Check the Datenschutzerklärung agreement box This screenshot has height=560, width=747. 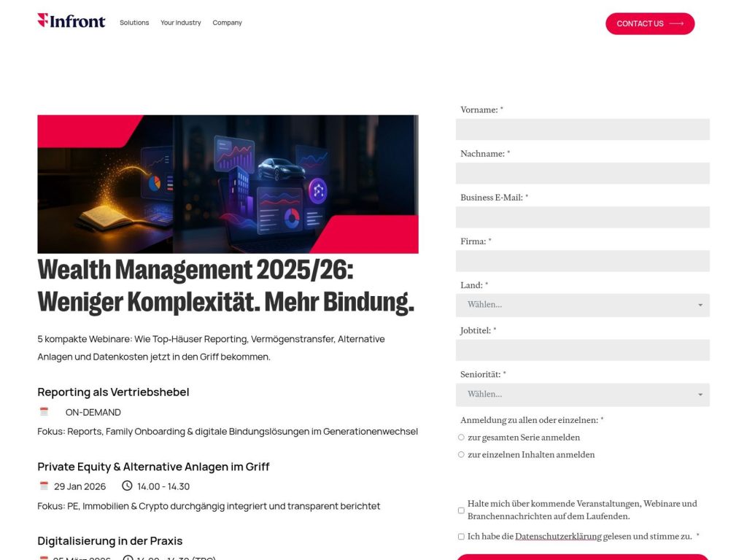pyautogui.click(x=461, y=536)
